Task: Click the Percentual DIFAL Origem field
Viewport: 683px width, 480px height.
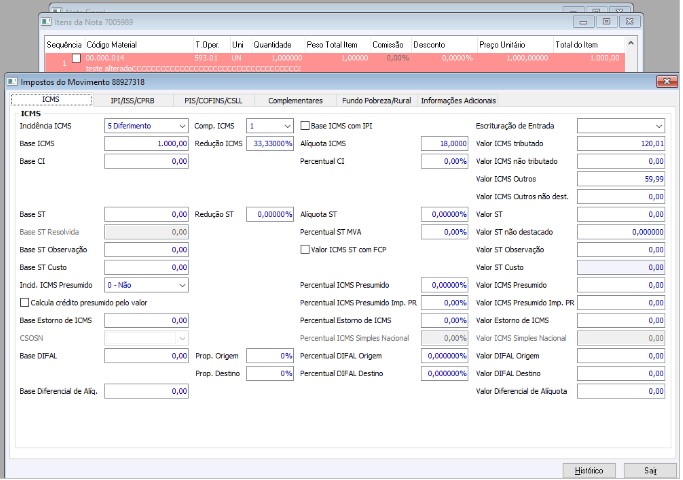Action: 445,356
